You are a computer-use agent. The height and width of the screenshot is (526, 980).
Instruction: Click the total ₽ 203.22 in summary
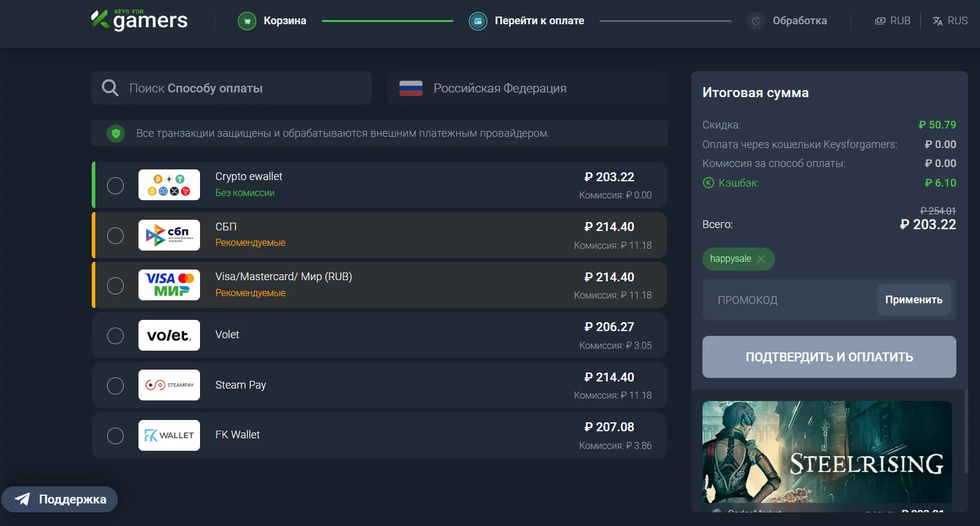927,224
